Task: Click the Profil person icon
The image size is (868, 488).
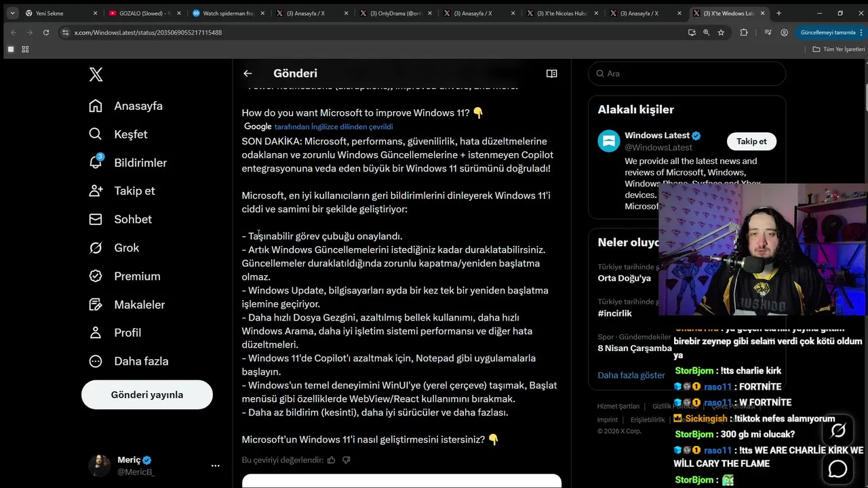Action: point(96,333)
